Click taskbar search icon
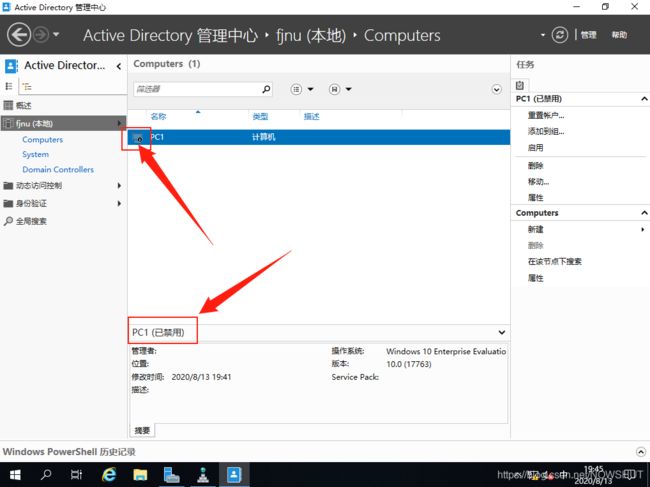650x487 pixels. click(46, 475)
